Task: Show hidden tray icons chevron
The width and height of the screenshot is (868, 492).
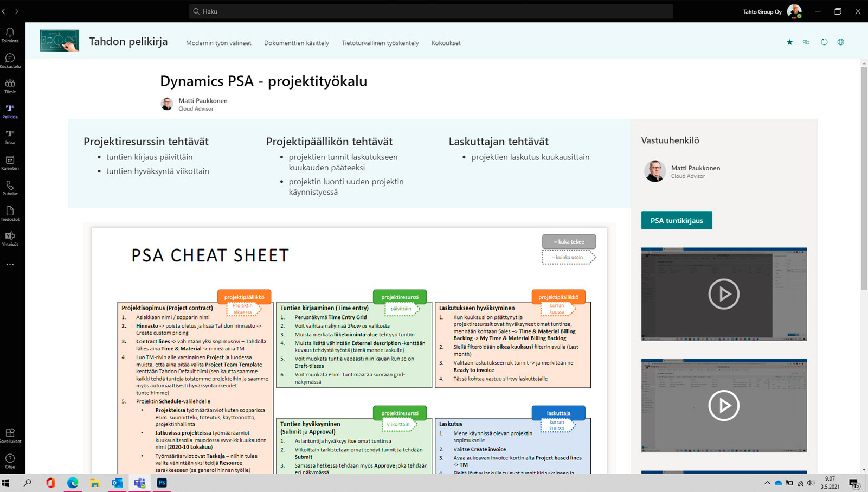Action: click(767, 483)
